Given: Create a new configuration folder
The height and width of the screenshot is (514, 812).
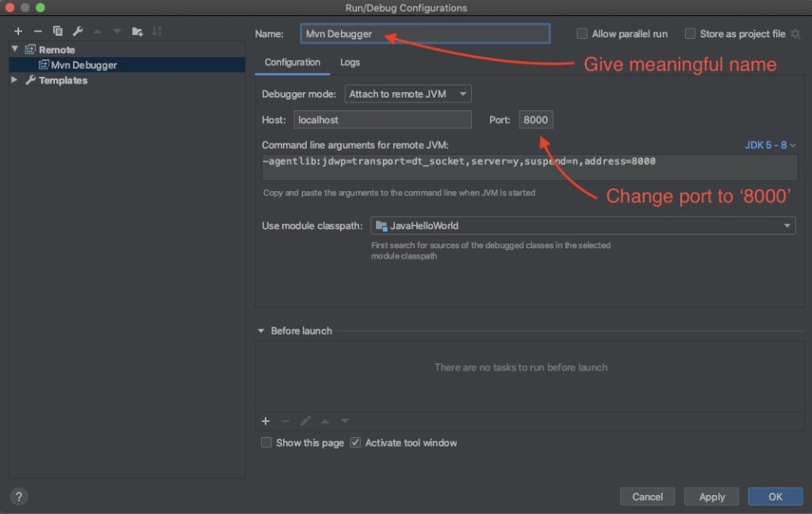Looking at the screenshot, I should pos(136,31).
